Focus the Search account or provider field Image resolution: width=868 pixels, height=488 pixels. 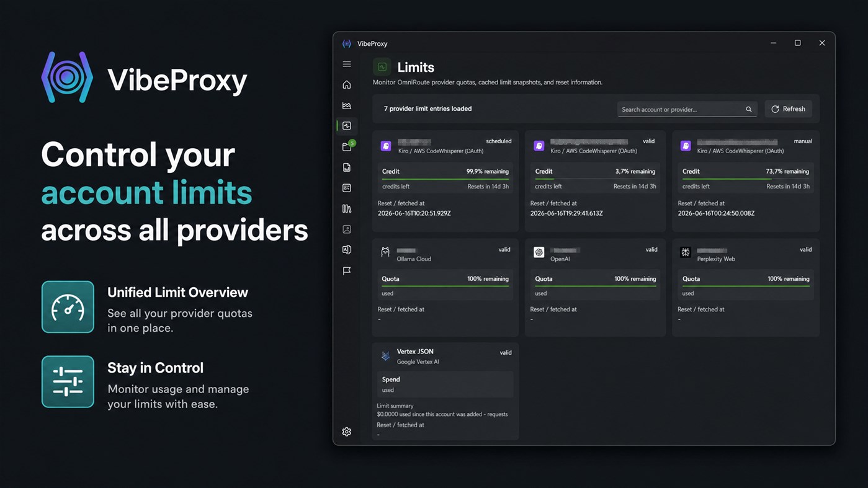(687, 109)
